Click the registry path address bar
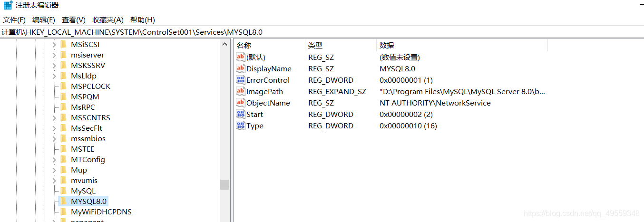 [x=322, y=32]
